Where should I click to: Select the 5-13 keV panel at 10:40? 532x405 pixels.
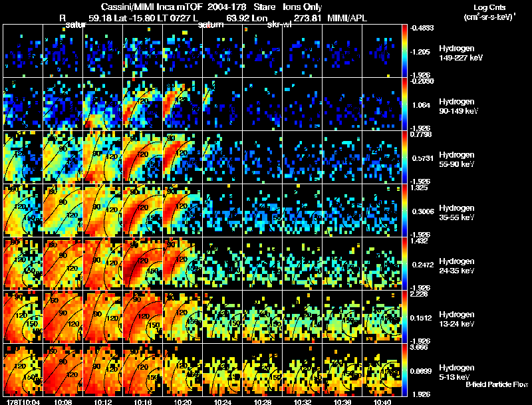(x=382, y=370)
